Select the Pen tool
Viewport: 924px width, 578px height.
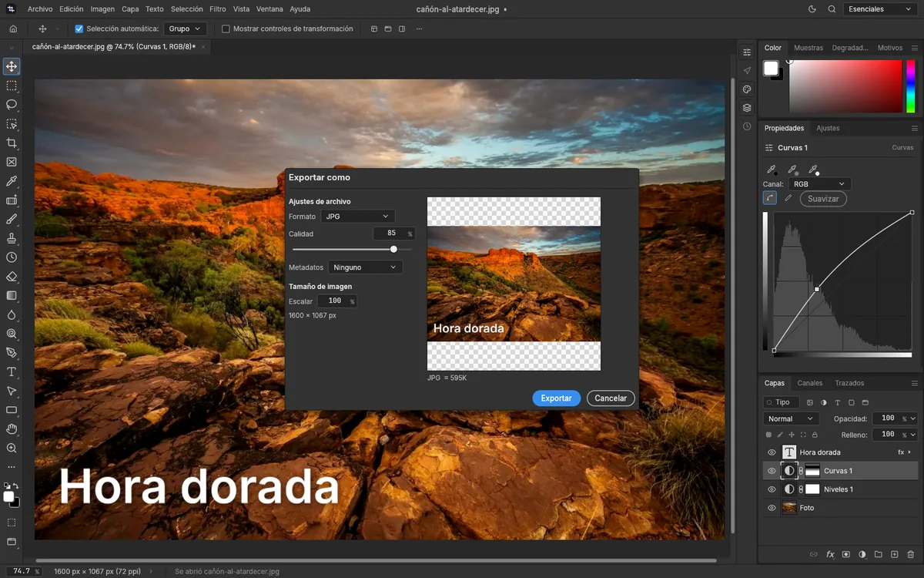12,353
